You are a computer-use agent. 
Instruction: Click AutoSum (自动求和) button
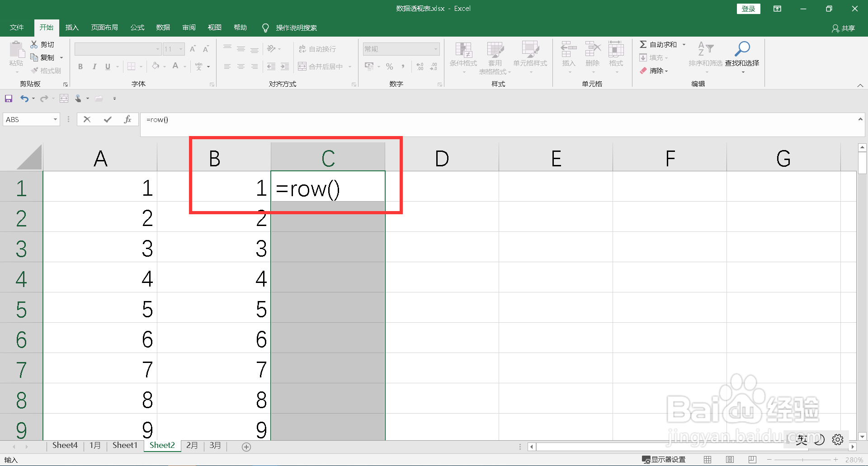tap(658, 44)
